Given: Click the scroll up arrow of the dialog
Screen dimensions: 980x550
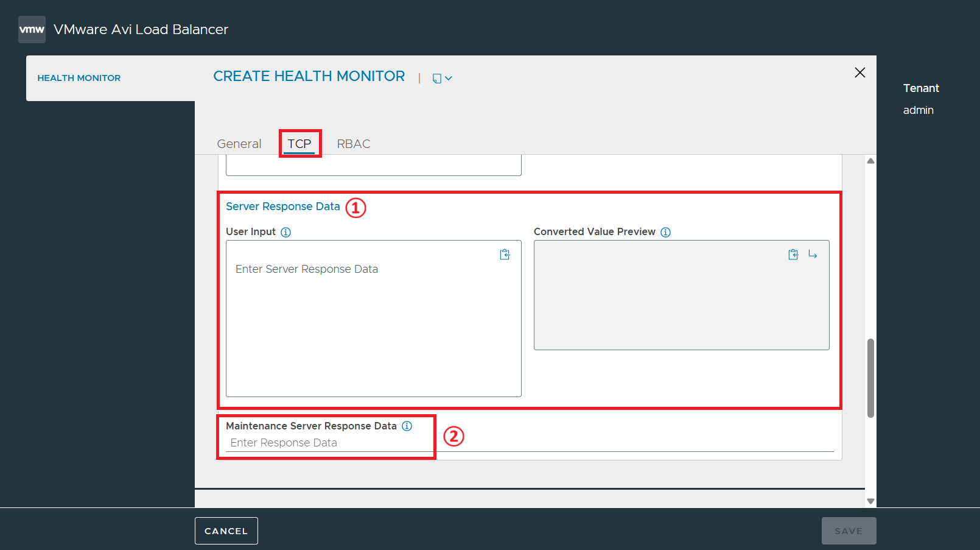Looking at the screenshot, I should (x=870, y=161).
